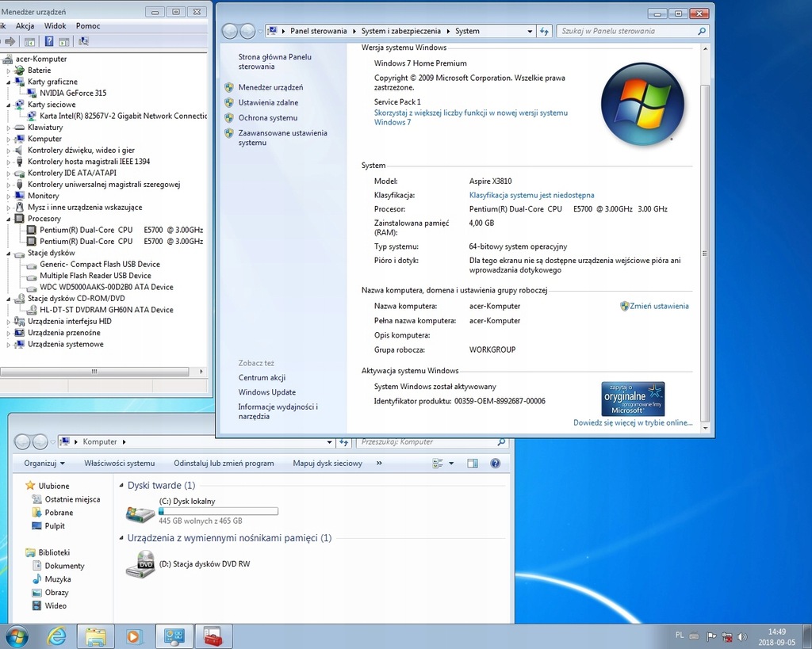This screenshot has width=812, height=649.
Task: Click Zmień ustawienia link
Action: [x=659, y=306]
